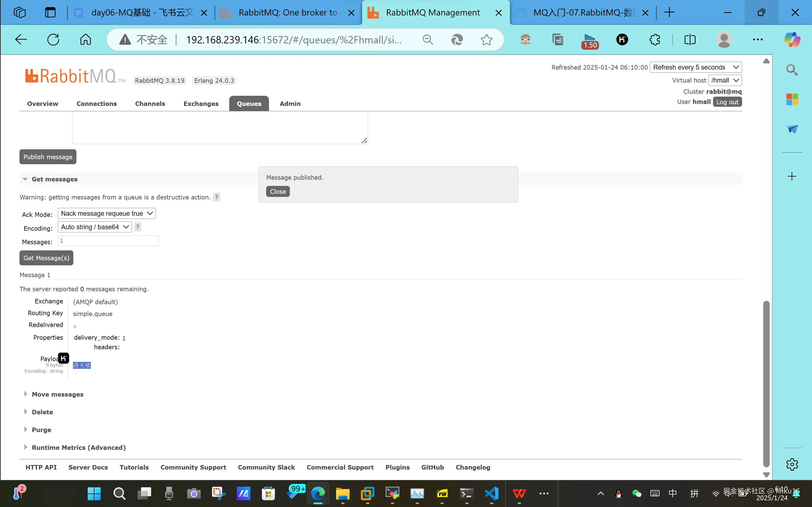This screenshot has width=812, height=507.
Task: Expand the Move messages section
Action: tap(58, 394)
